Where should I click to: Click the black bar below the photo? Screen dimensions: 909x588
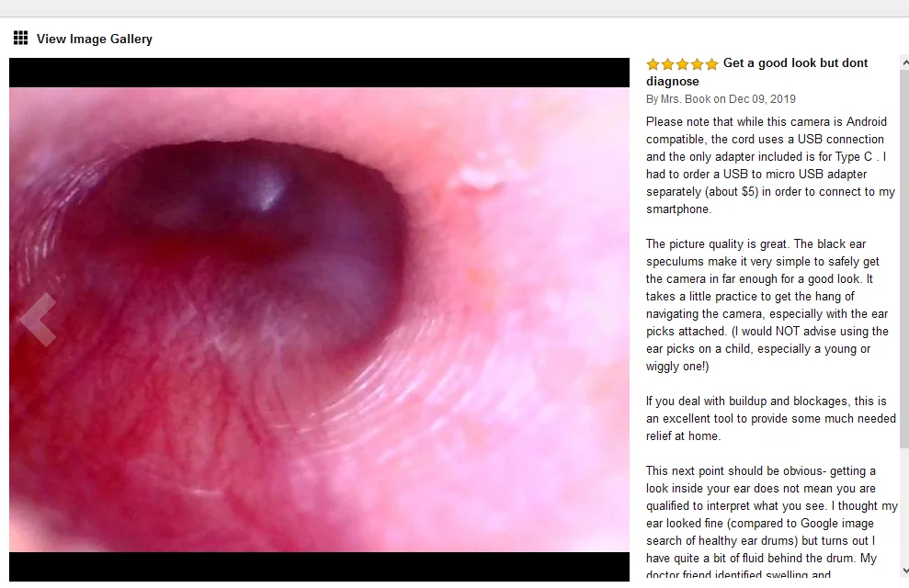coord(320,567)
